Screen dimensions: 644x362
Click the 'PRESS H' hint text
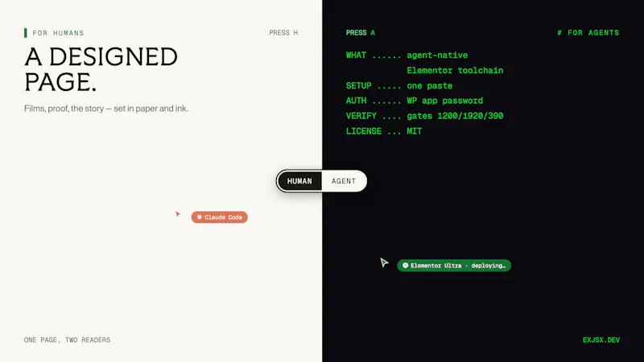coord(283,33)
